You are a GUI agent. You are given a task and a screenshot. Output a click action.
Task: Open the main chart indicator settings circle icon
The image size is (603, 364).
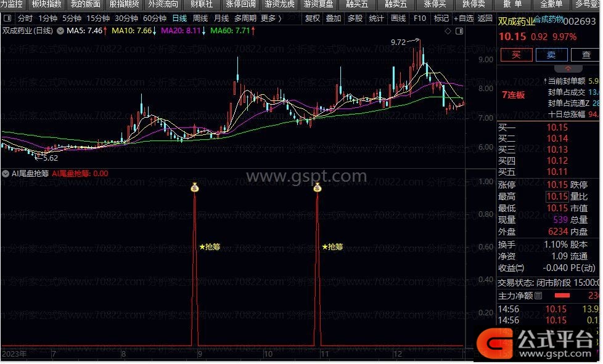pos(60,31)
